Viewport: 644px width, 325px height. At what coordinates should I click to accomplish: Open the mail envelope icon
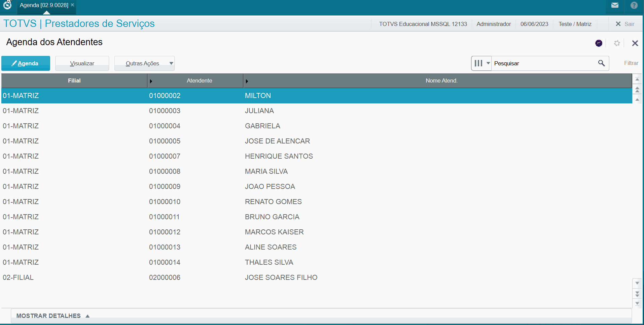[x=615, y=5]
